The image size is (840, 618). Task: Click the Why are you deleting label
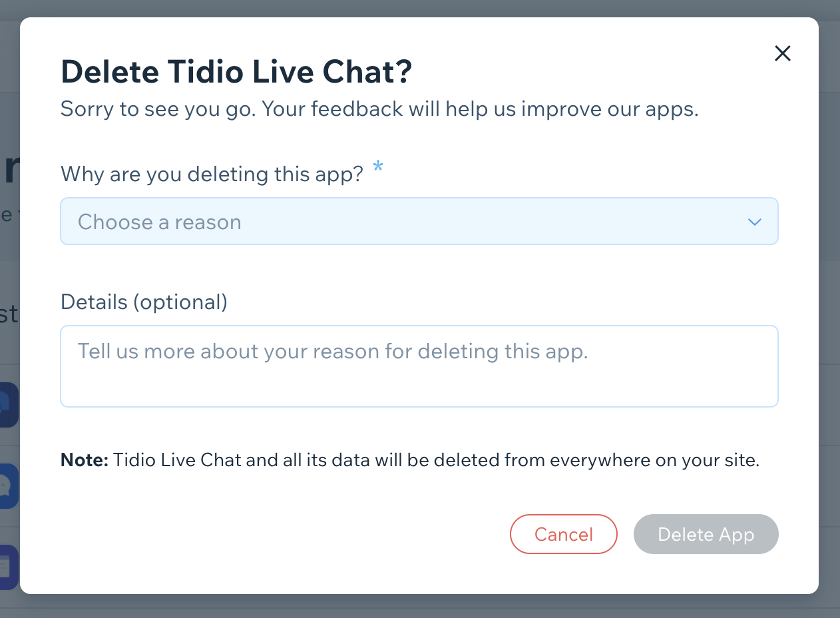(x=212, y=174)
